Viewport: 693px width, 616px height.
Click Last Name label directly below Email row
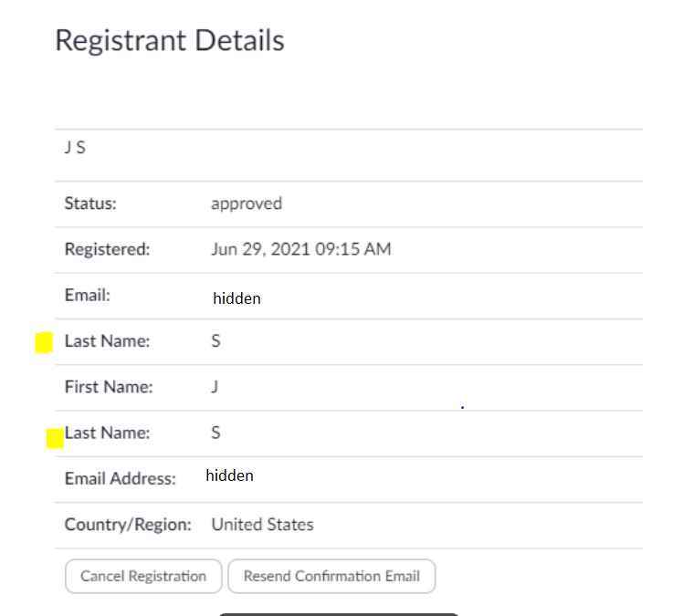click(x=107, y=341)
